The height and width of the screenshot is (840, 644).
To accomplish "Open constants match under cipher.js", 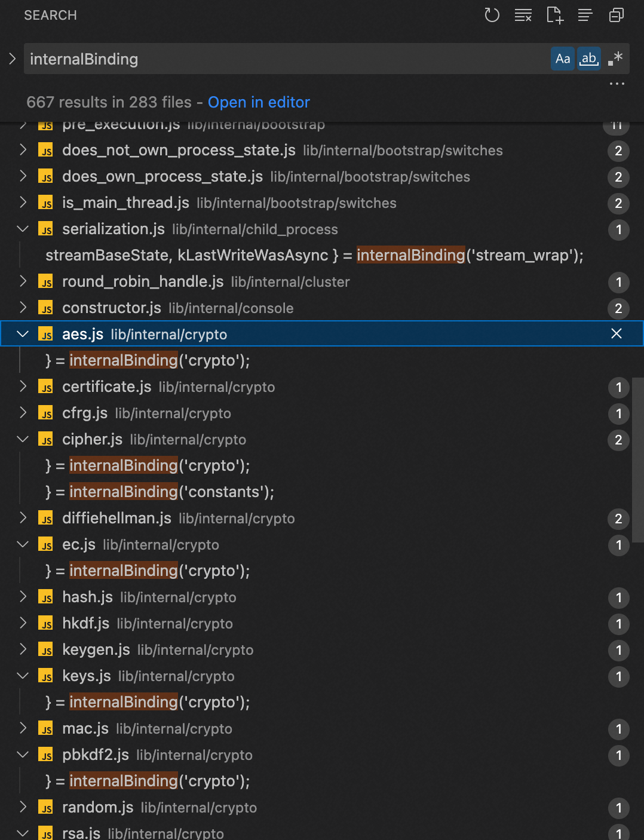I will [160, 492].
